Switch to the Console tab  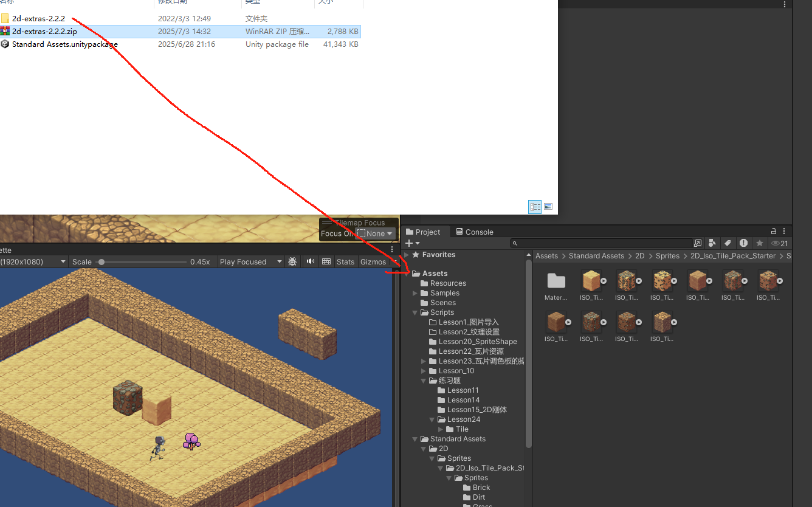click(x=478, y=232)
